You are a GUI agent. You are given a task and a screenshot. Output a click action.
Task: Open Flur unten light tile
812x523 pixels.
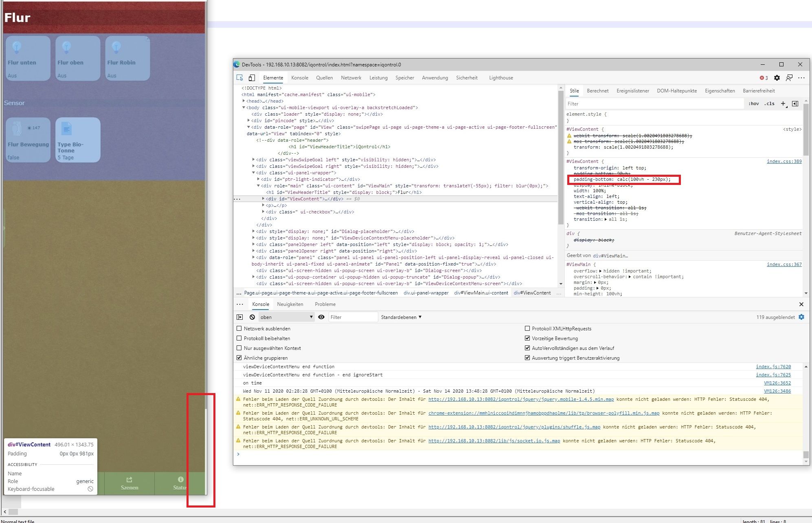coord(28,58)
